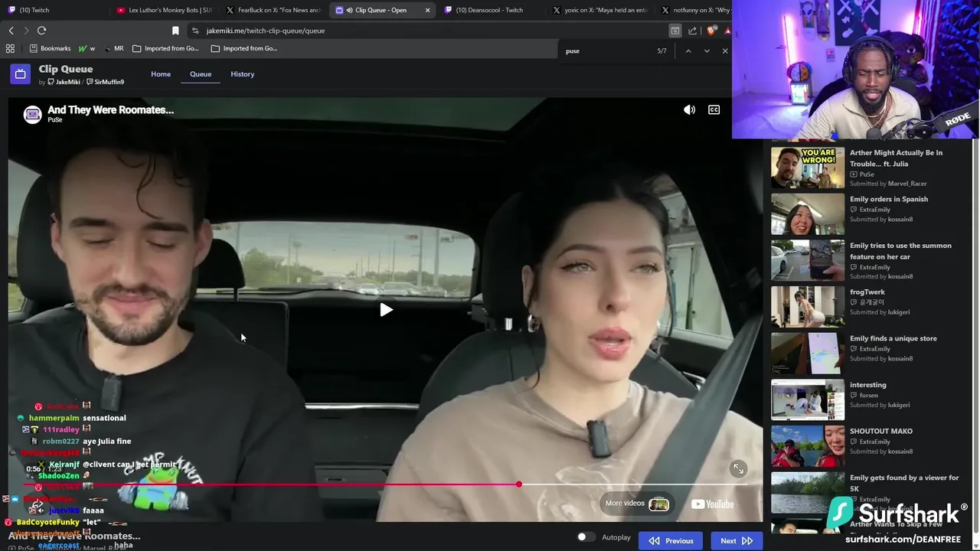The height and width of the screenshot is (551, 980).
Task: Click the address bar URL
Action: (266, 31)
